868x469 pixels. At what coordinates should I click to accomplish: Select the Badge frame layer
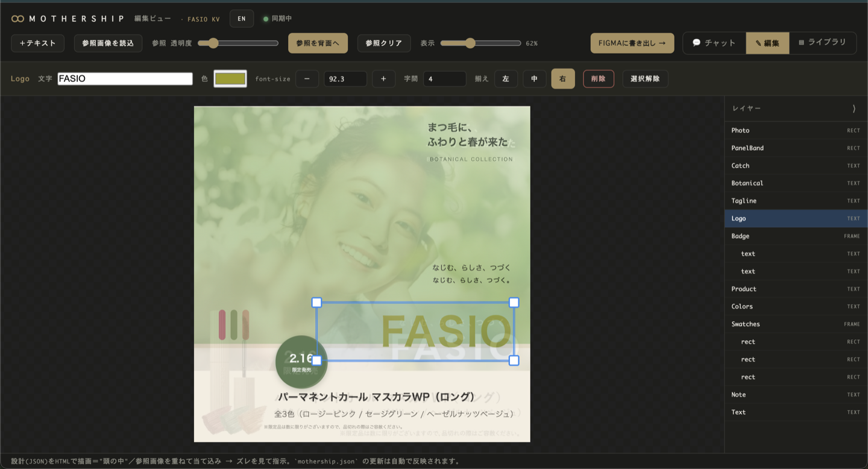click(x=796, y=236)
